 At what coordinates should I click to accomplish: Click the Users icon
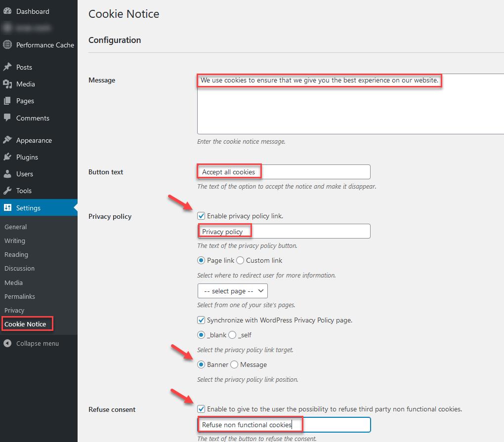point(7,174)
